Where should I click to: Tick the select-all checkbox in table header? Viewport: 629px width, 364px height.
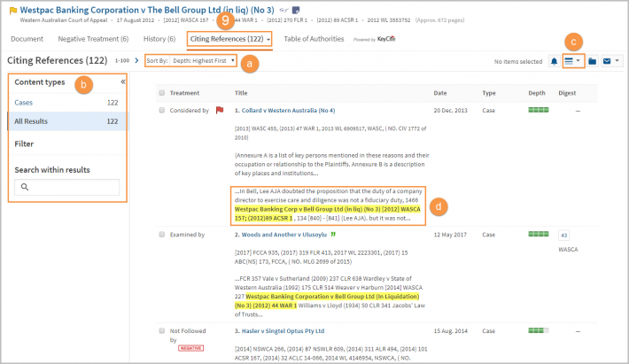[161, 93]
